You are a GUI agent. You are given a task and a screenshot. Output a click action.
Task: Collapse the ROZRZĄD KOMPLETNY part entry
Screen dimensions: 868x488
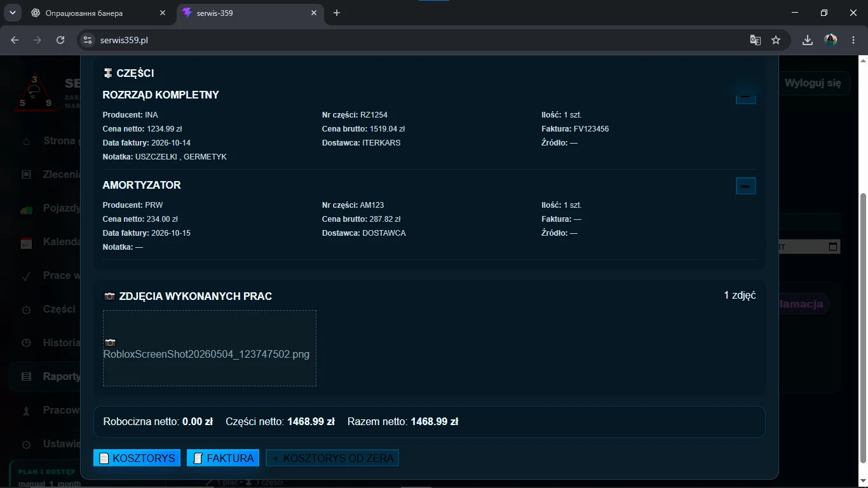click(745, 97)
